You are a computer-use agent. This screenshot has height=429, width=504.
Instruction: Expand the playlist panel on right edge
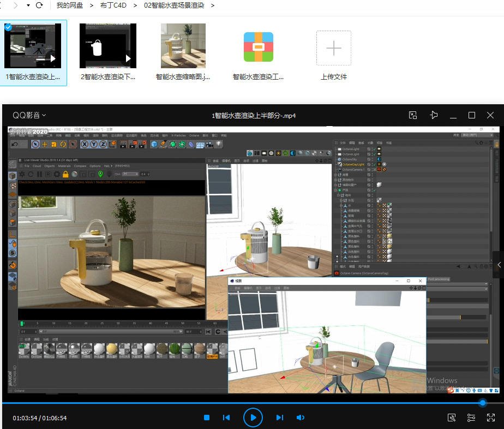(499, 265)
